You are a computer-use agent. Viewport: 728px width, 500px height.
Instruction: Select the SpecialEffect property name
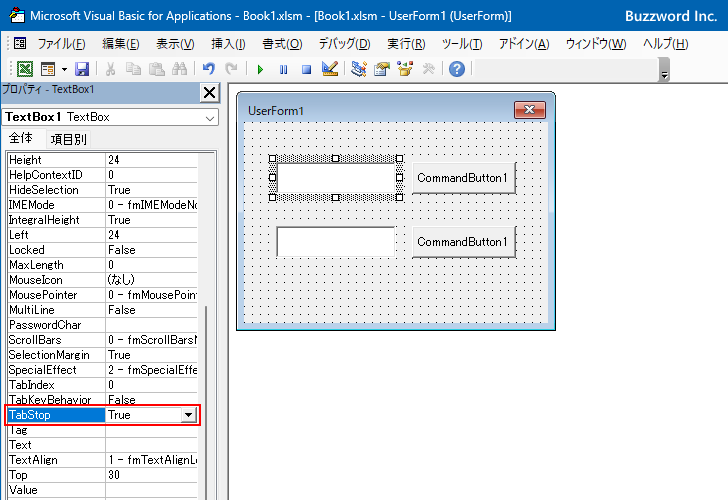pos(56,370)
